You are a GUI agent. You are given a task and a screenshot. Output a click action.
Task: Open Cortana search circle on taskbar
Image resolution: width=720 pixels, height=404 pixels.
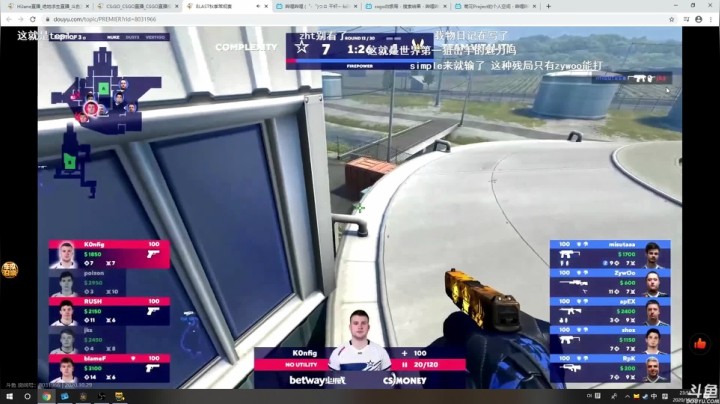(x=27, y=396)
